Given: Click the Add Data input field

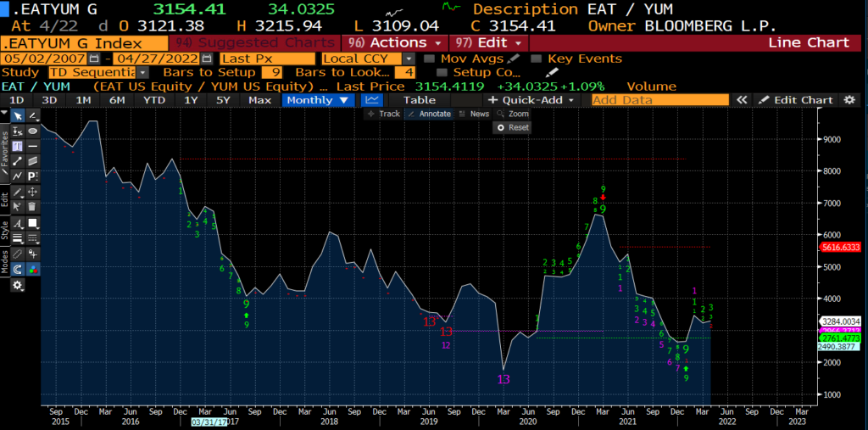Looking at the screenshot, I should (659, 100).
